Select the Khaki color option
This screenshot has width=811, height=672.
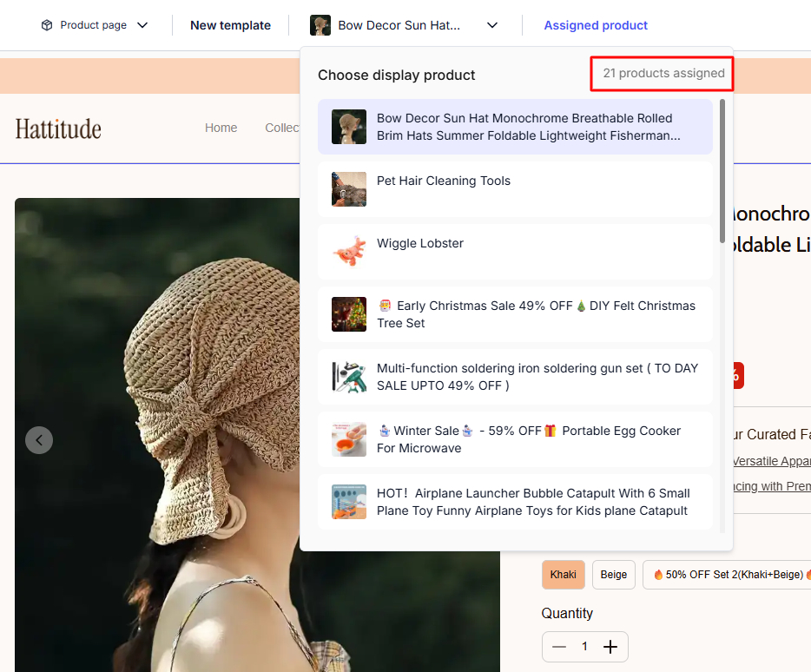pyautogui.click(x=564, y=575)
